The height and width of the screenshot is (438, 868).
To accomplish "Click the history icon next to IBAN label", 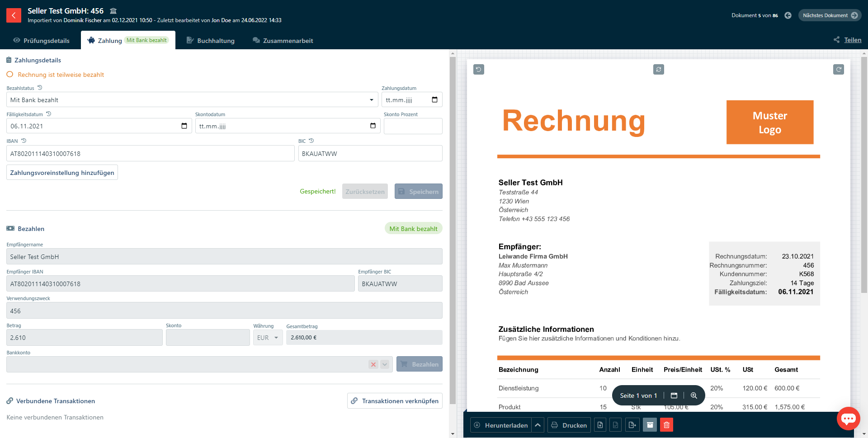I will point(24,141).
